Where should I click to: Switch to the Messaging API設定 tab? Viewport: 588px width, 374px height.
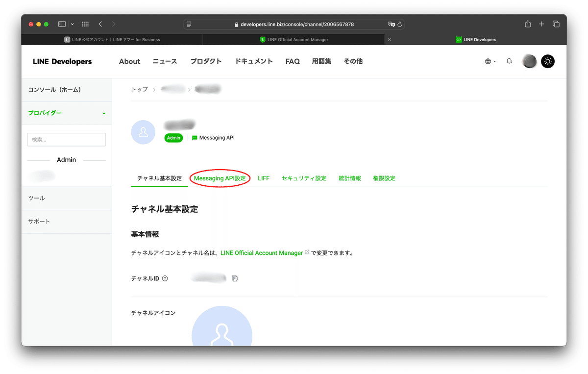[x=220, y=178]
